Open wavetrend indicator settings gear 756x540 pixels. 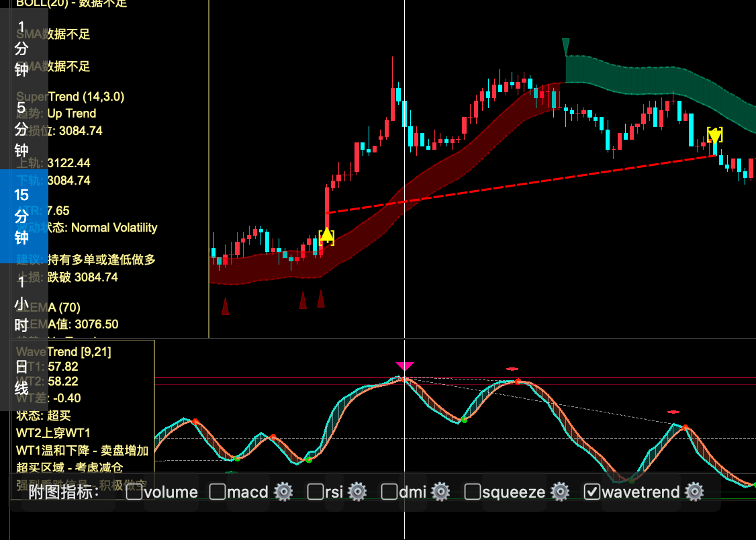tap(694, 492)
